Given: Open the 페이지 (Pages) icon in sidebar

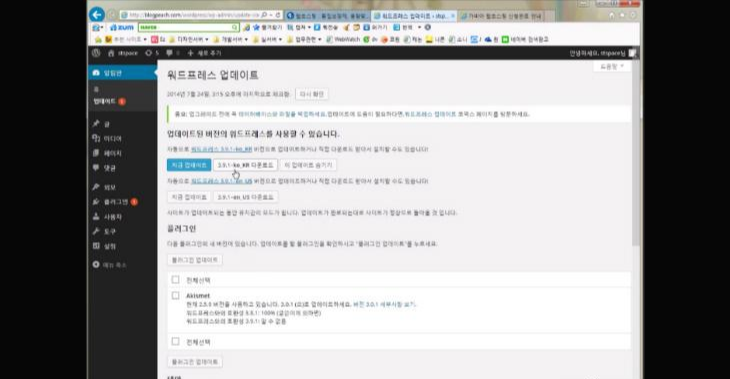Looking at the screenshot, I should click(x=96, y=153).
